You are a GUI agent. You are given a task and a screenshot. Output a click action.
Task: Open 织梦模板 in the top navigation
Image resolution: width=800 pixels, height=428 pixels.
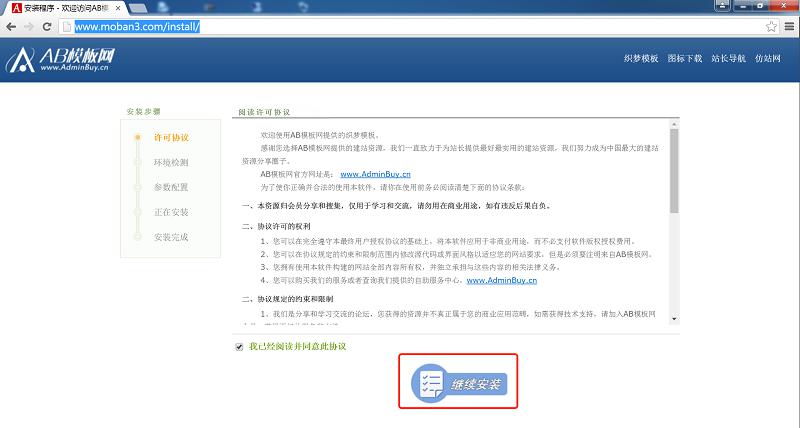coord(641,58)
